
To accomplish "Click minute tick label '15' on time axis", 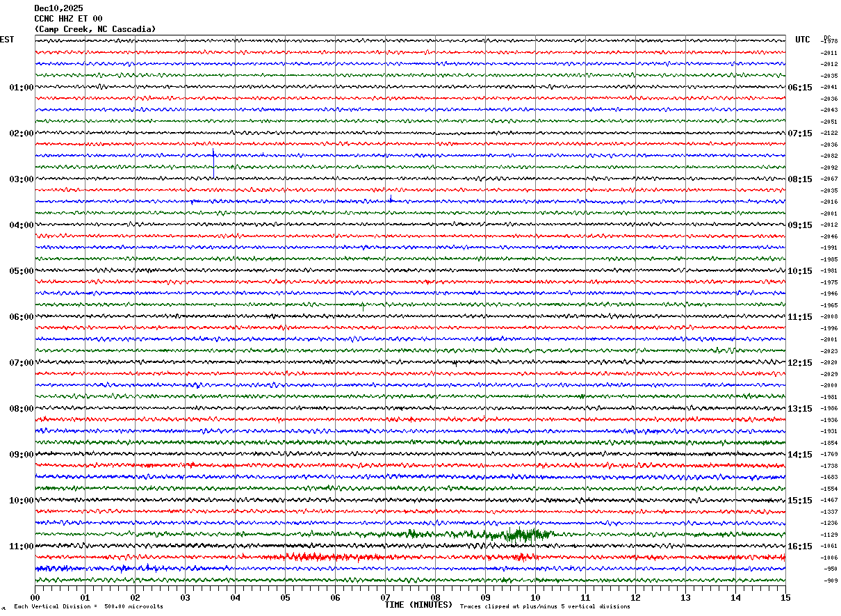I will [785, 597].
